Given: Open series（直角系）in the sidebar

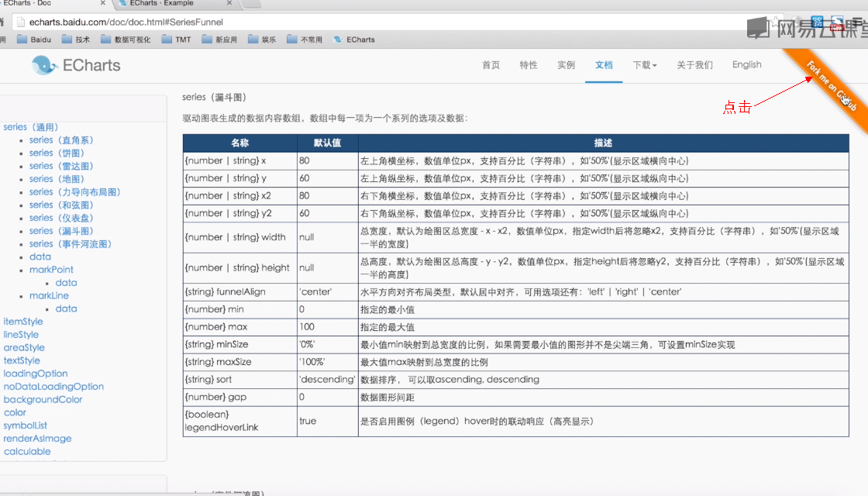Looking at the screenshot, I should pyautogui.click(x=61, y=140).
